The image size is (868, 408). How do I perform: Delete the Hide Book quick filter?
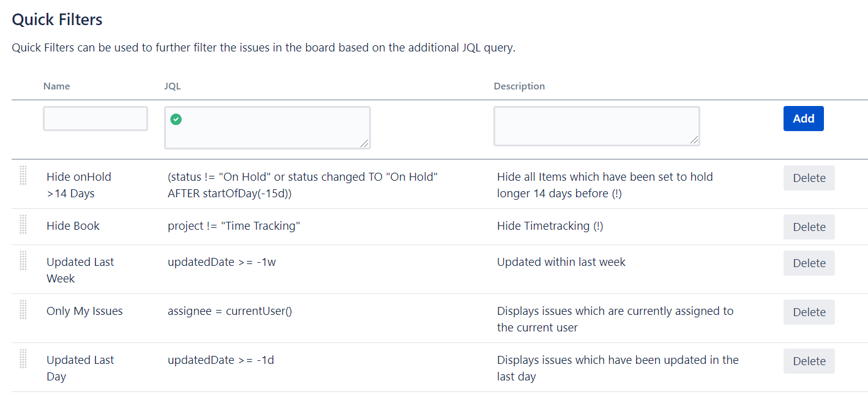(x=809, y=227)
